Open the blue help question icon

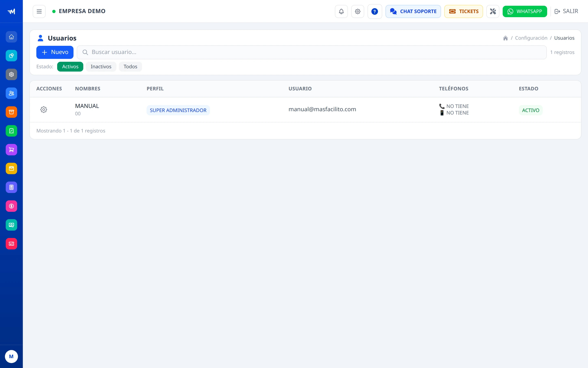[x=374, y=11]
